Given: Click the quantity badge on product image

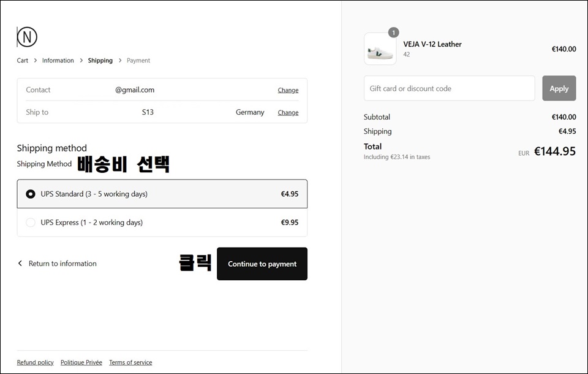Looking at the screenshot, I should tap(393, 32).
